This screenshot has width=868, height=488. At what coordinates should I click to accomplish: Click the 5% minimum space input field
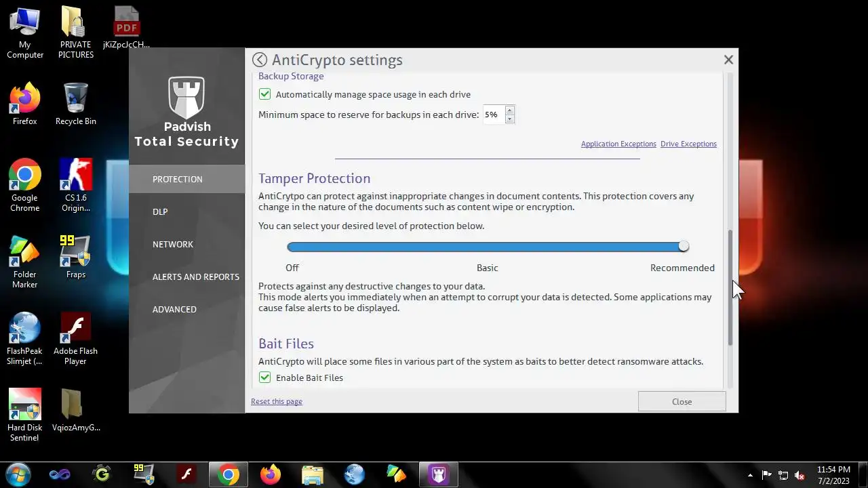tap(493, 115)
